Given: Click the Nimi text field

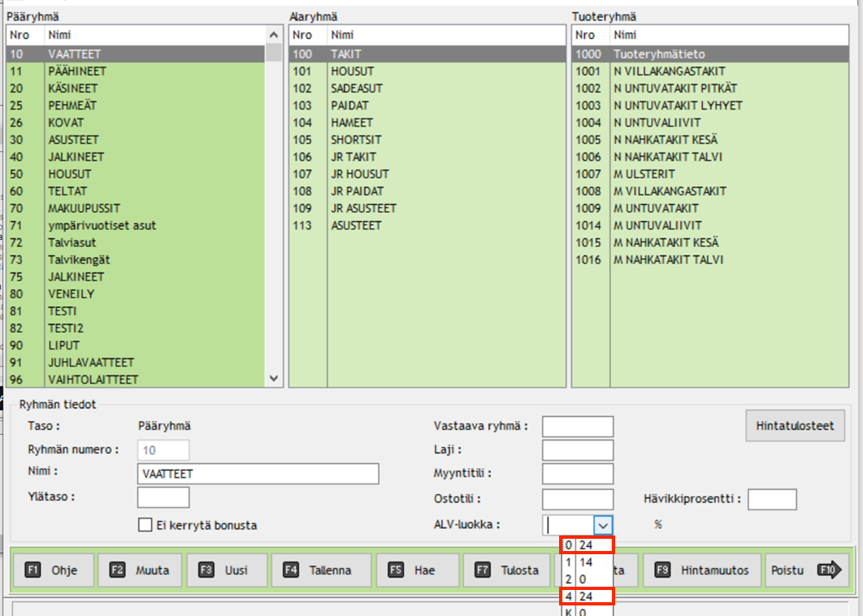Looking at the screenshot, I should pos(258,474).
